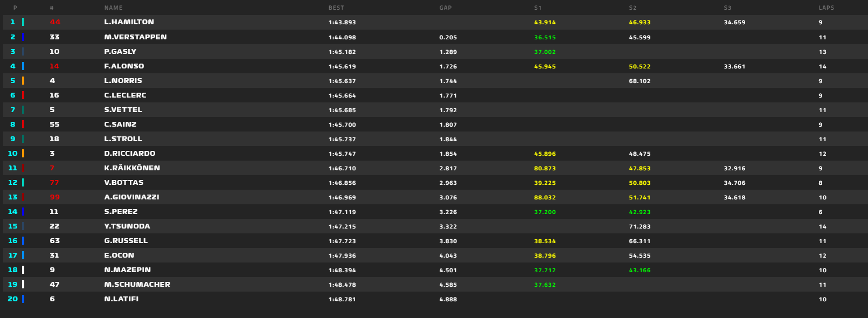The width and height of the screenshot is (868, 318).
Task: Select driver L.HAMILTON in the list
Action: (129, 22)
